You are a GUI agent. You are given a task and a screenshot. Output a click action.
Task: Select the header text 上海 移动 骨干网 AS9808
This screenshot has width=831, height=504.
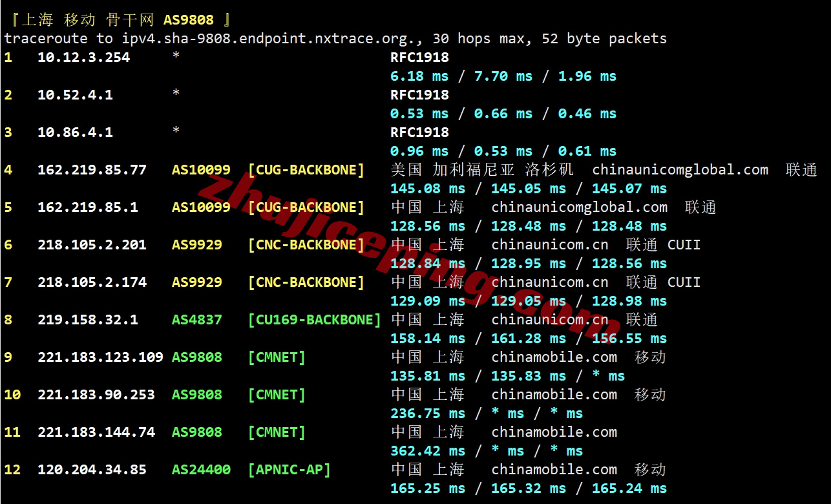pos(118,20)
